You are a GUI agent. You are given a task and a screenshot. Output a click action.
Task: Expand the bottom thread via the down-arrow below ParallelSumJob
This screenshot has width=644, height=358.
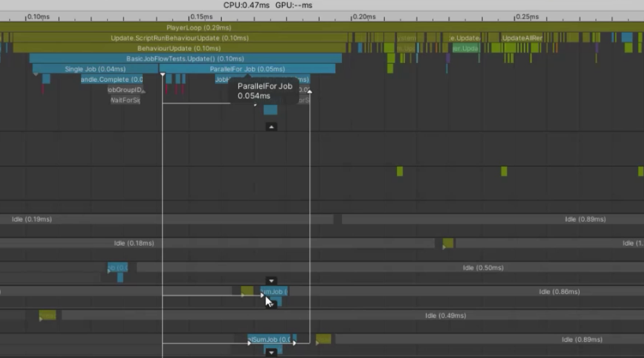click(271, 351)
